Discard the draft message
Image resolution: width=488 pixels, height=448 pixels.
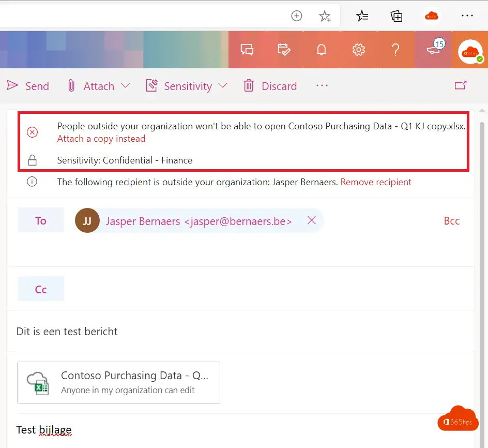coord(270,86)
